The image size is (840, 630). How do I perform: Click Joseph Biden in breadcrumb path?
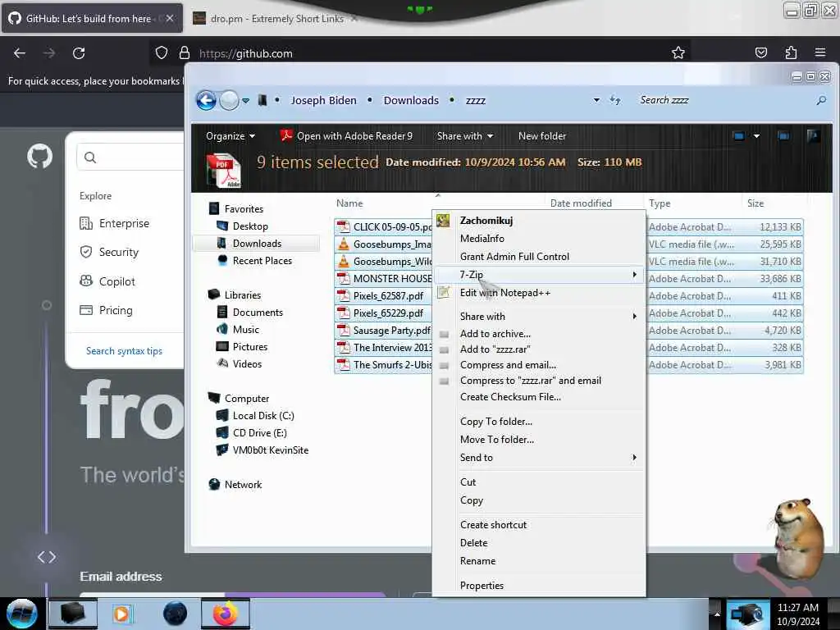tap(323, 100)
